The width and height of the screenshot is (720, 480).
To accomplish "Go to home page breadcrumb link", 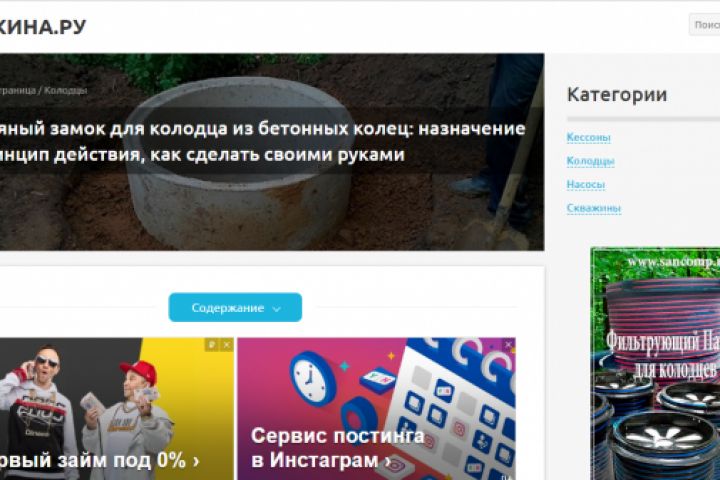I will click(17, 90).
